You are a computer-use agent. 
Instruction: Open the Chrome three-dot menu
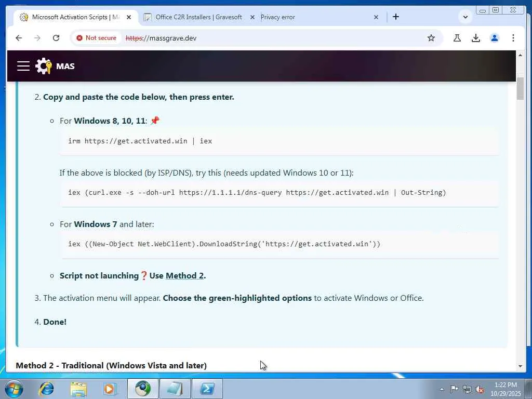pos(513,38)
